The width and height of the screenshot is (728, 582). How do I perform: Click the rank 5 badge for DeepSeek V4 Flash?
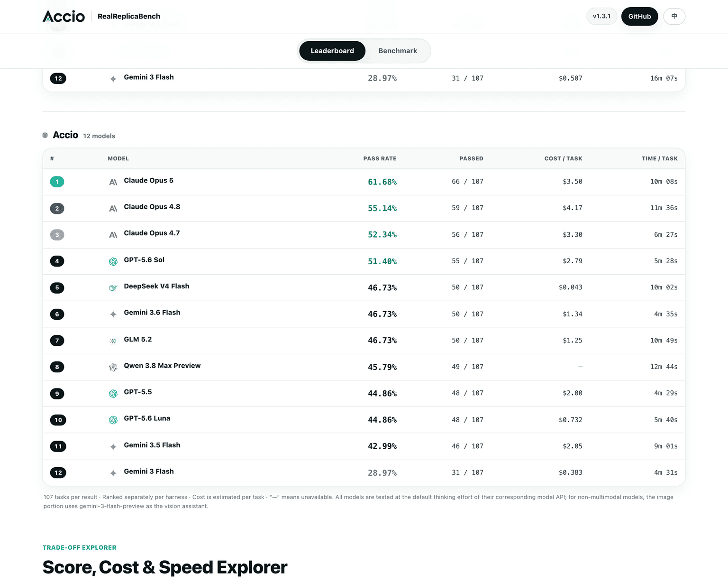click(x=57, y=287)
